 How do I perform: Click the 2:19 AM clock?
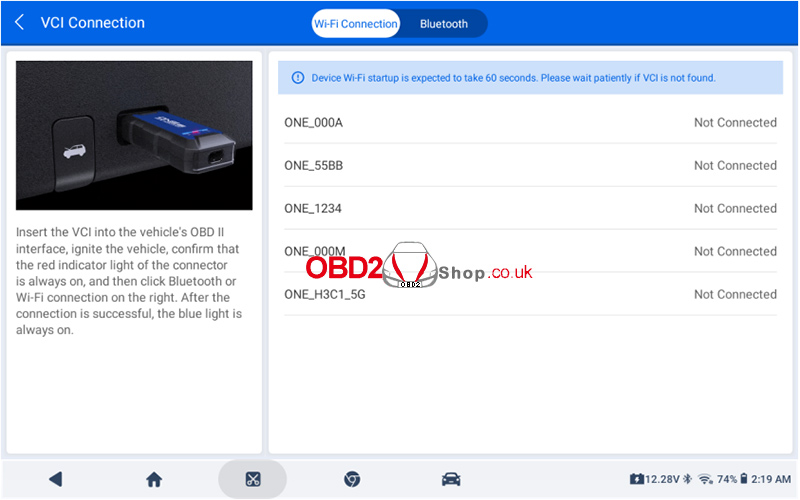[771, 480]
